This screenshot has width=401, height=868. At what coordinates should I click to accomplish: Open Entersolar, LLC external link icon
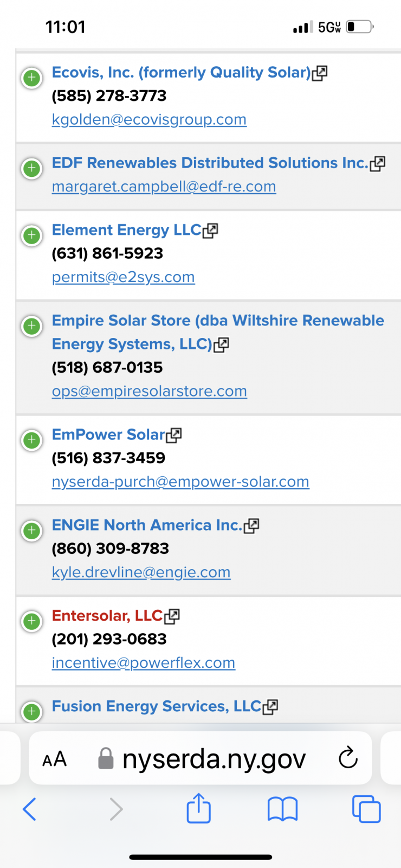(x=172, y=616)
